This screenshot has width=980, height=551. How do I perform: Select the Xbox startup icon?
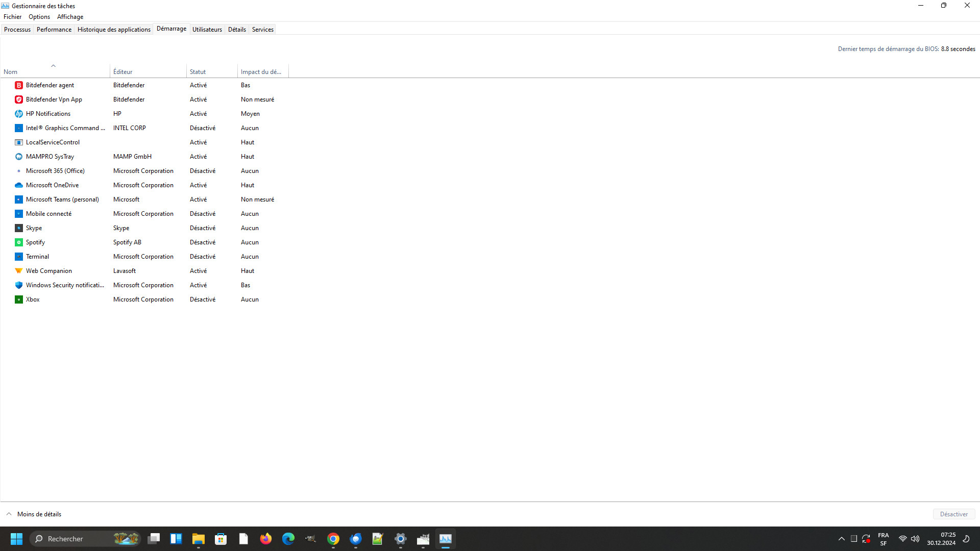[19, 299]
